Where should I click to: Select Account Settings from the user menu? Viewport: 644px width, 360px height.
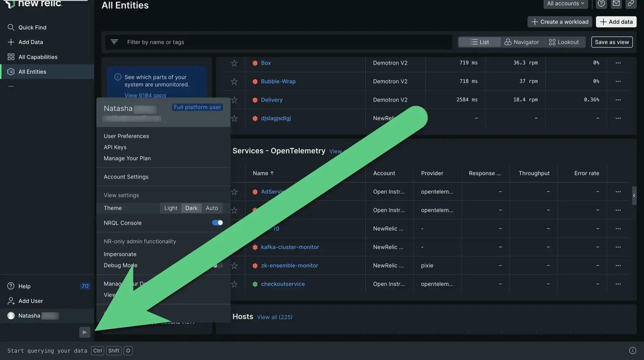(126, 177)
